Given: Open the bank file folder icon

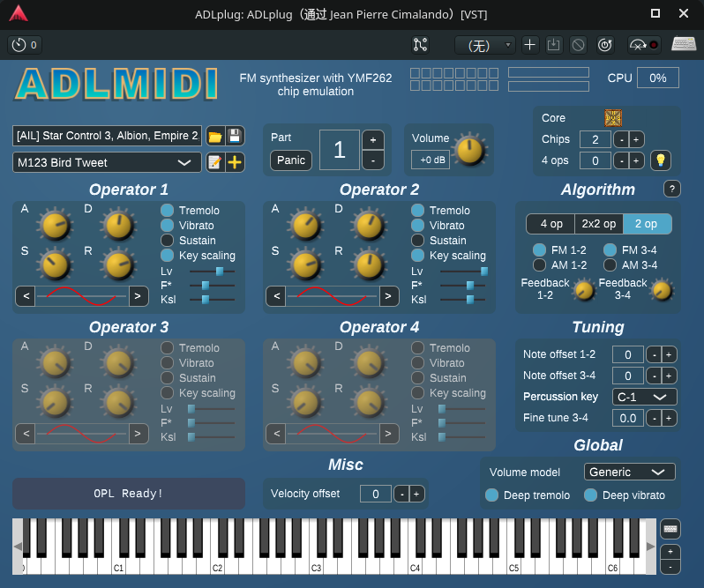Looking at the screenshot, I should tap(215, 137).
